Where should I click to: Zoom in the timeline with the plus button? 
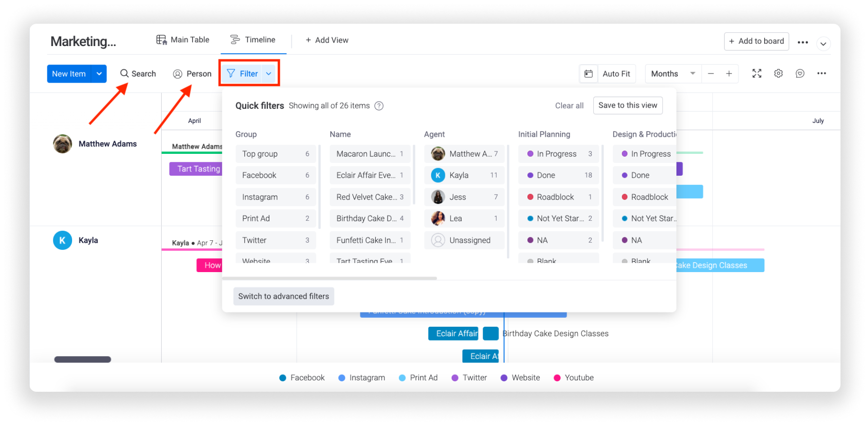(729, 74)
